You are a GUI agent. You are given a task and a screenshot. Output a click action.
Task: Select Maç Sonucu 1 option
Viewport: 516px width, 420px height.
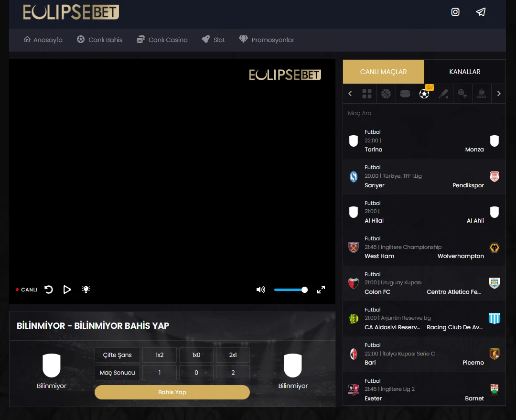tap(160, 373)
